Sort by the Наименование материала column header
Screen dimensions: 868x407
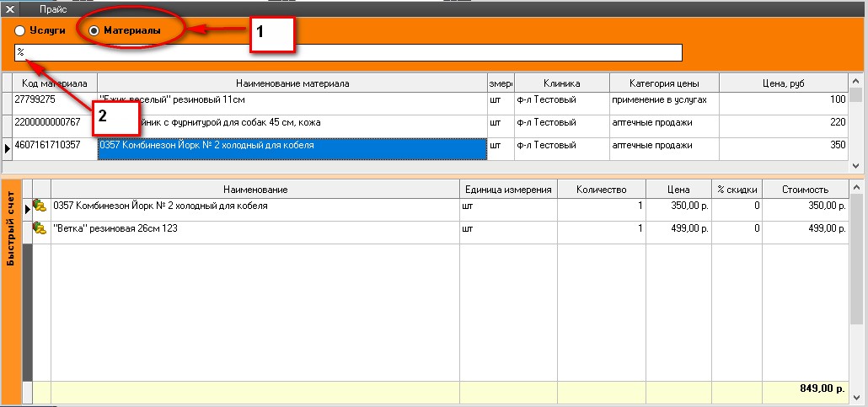(x=292, y=83)
